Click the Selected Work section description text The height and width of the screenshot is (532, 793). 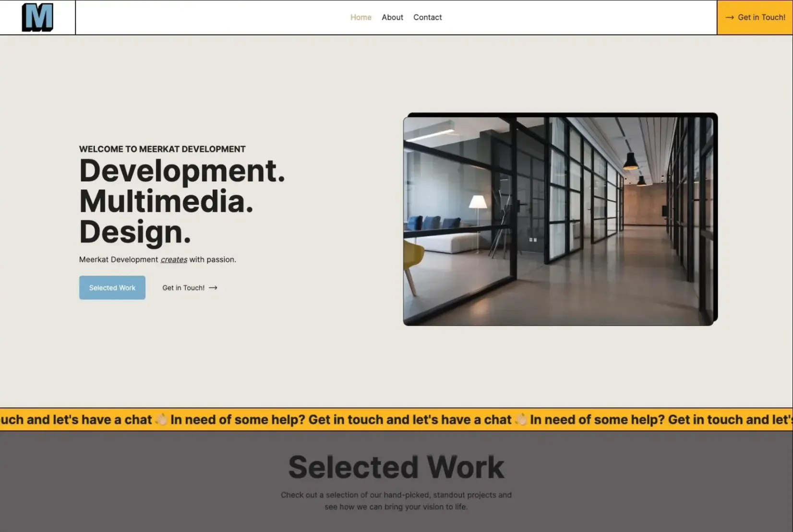(396, 500)
